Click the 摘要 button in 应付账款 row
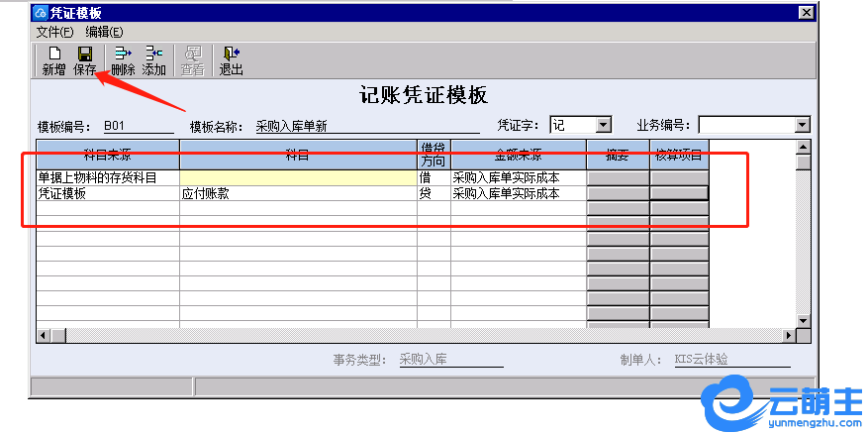The height and width of the screenshot is (433, 868). click(618, 194)
